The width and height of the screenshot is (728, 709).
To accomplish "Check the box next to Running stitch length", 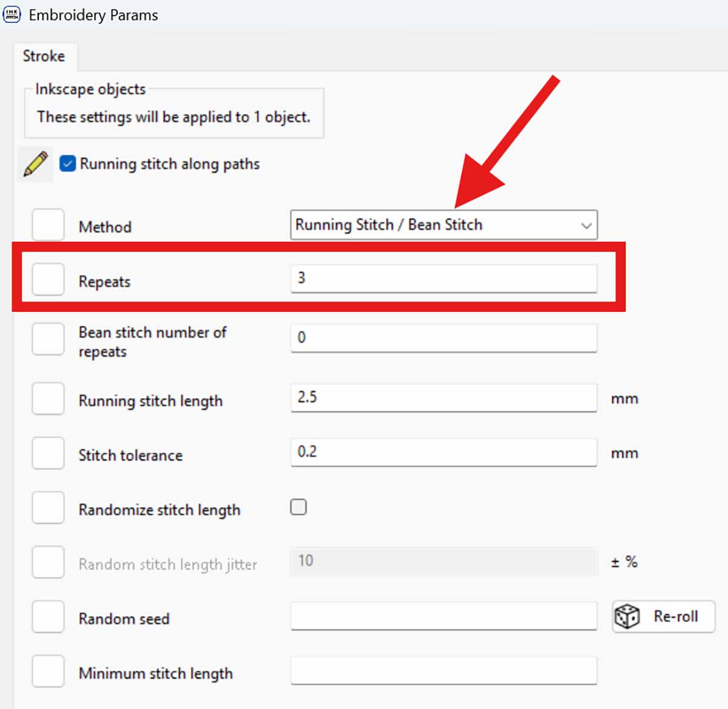I will click(x=48, y=399).
